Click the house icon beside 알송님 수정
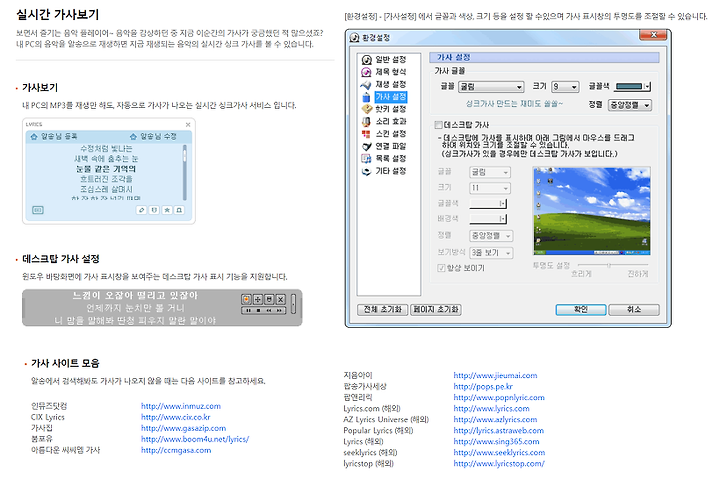Screen dimensions: 720x493 coord(133,136)
